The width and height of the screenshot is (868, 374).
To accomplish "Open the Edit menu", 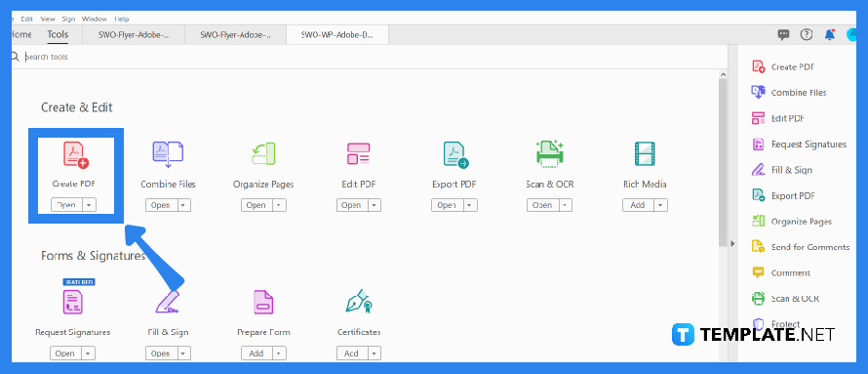I will 27,19.
